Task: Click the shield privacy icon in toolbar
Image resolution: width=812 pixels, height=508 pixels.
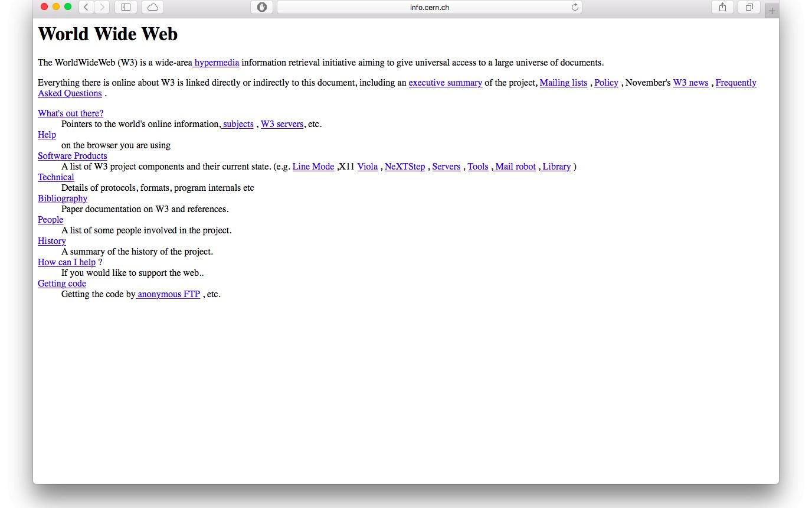Action: (262, 7)
